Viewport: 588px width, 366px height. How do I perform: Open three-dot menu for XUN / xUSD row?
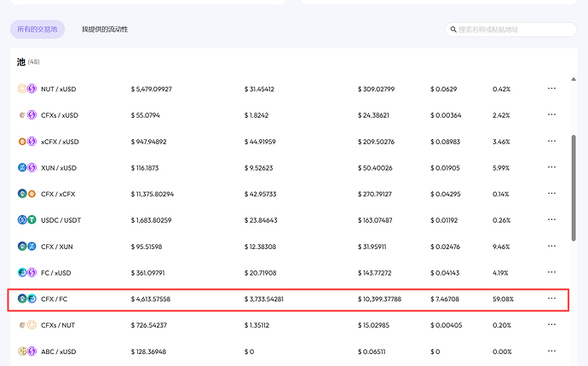click(x=551, y=167)
